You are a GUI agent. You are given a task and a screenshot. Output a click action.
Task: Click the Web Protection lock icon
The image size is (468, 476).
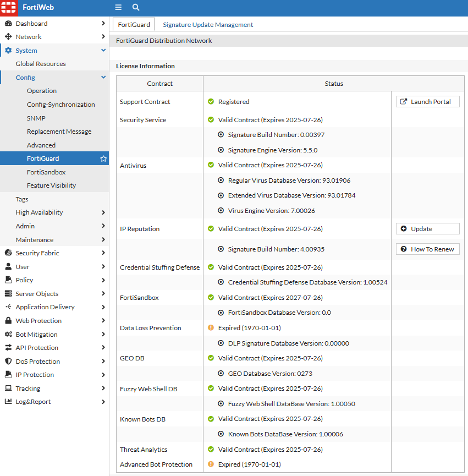pyautogui.click(x=8, y=321)
